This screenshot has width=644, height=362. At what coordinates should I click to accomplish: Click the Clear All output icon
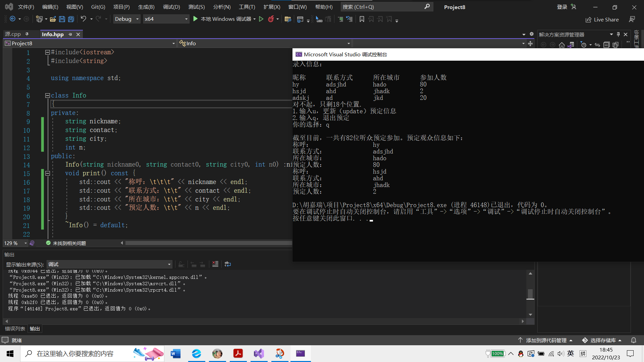click(215, 264)
